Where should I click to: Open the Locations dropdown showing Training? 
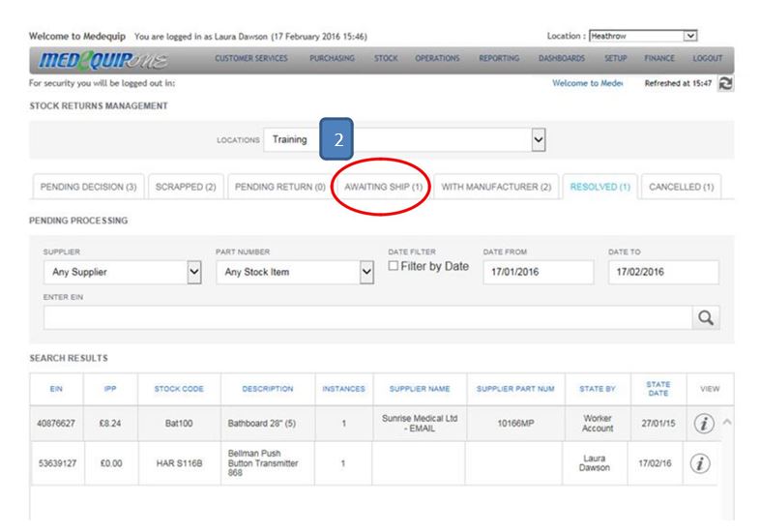[x=405, y=139]
